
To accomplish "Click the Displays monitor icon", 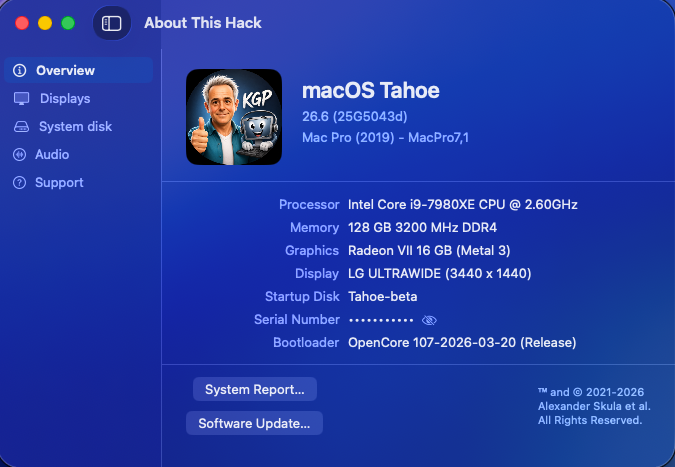I will tap(22, 99).
